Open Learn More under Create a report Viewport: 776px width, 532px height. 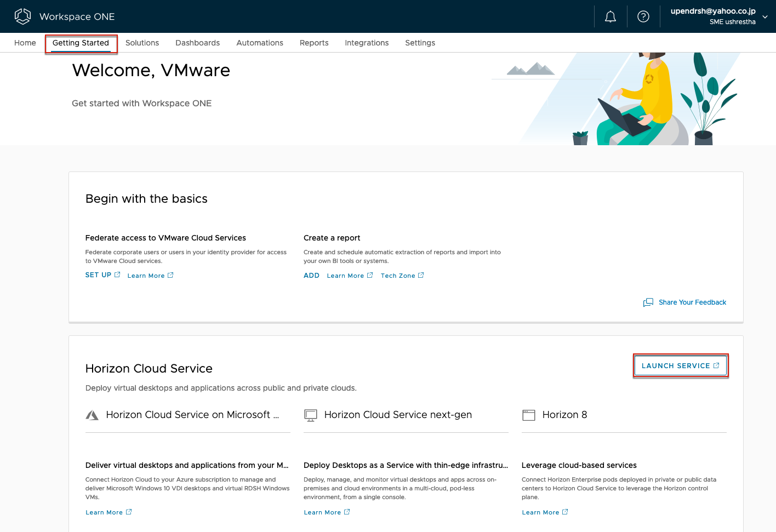pyautogui.click(x=345, y=276)
